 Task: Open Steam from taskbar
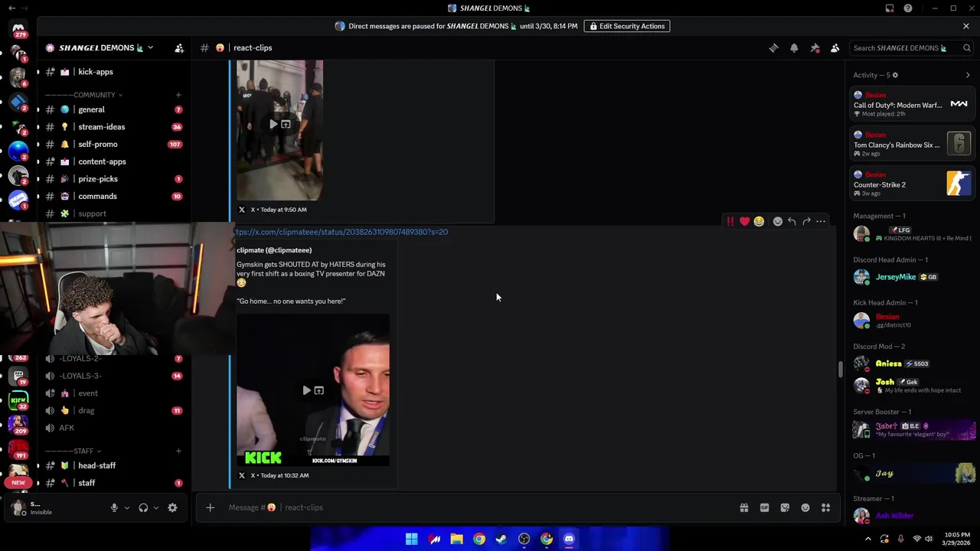(x=501, y=539)
